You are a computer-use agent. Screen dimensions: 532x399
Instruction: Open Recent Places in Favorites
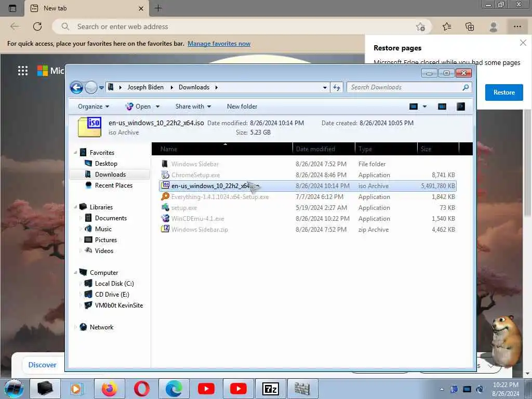(x=114, y=185)
